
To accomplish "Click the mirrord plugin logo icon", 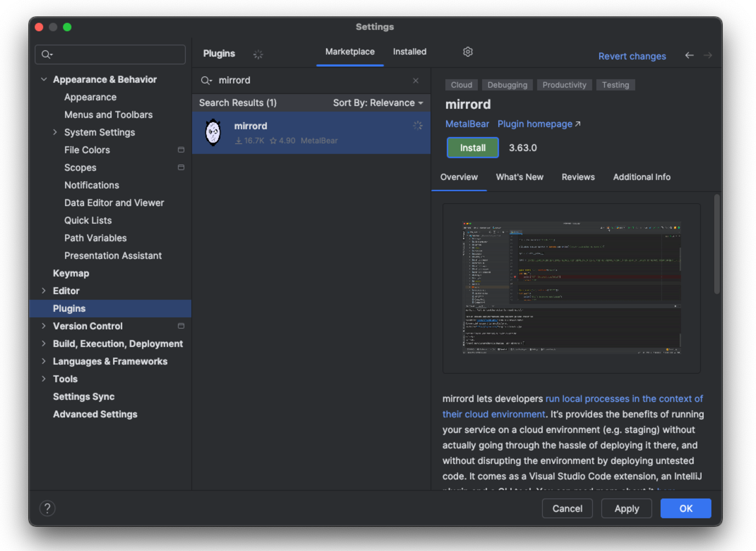I will [x=213, y=133].
